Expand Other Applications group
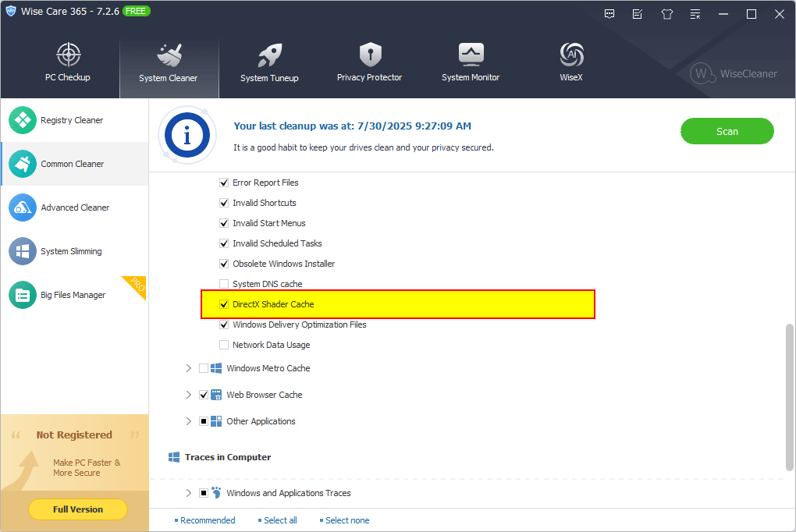The image size is (796, 532). coord(188,420)
